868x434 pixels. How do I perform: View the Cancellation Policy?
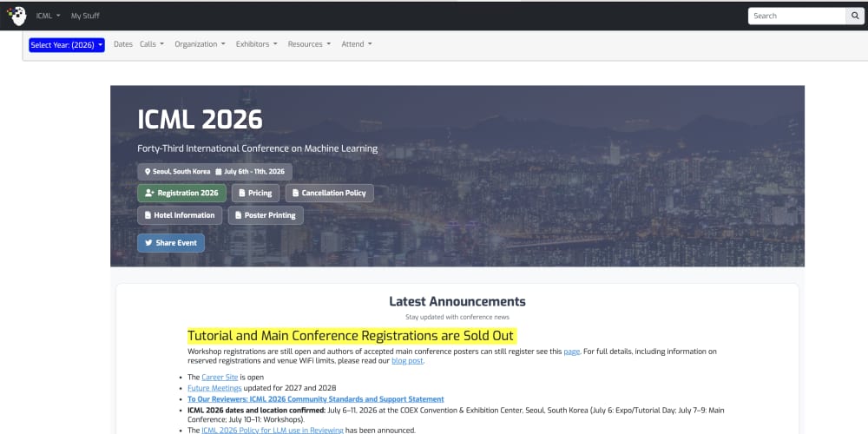(329, 194)
